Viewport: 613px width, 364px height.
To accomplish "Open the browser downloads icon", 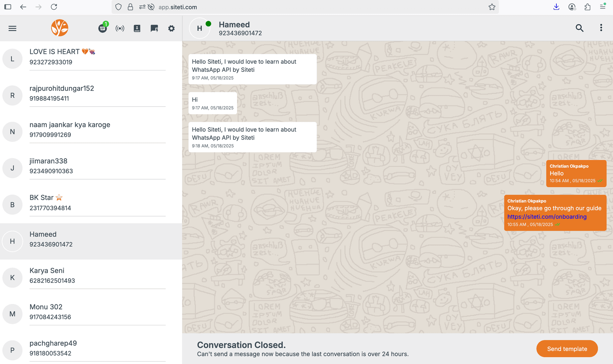I will (556, 7).
